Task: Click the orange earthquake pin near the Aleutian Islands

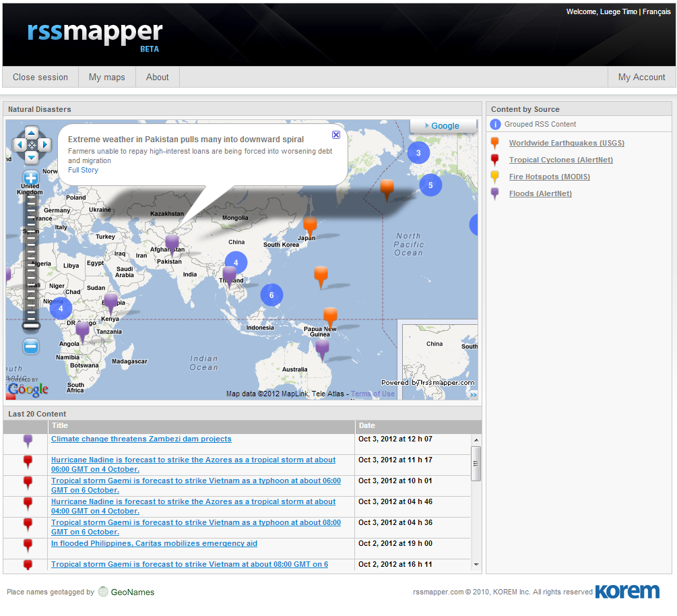Action: [387, 189]
